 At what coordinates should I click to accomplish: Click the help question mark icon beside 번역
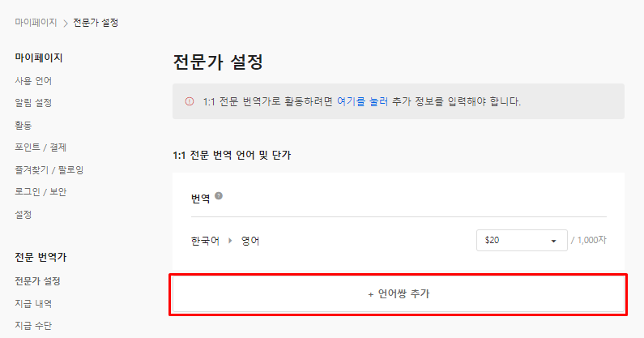coord(219,196)
